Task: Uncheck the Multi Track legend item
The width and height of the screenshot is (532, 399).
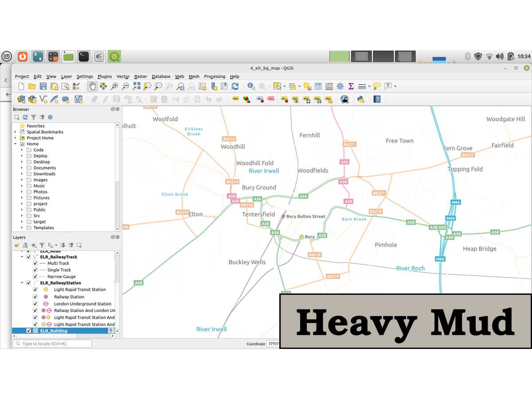Action: [x=35, y=263]
